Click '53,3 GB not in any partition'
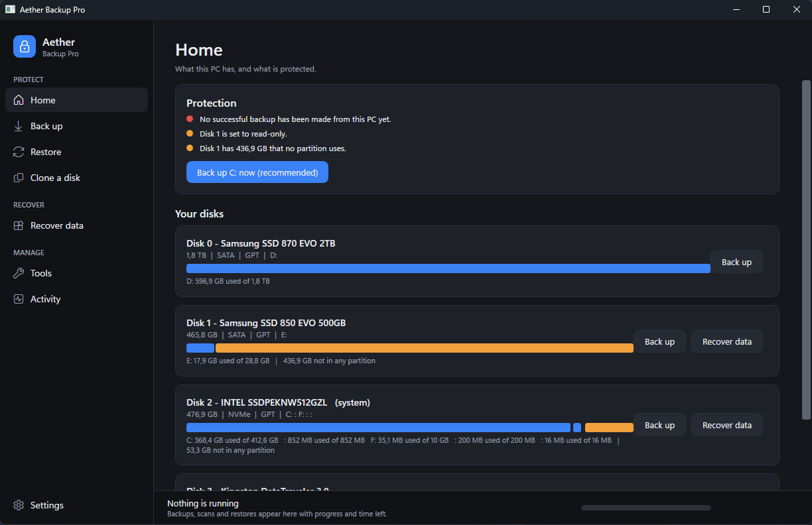 230,450
